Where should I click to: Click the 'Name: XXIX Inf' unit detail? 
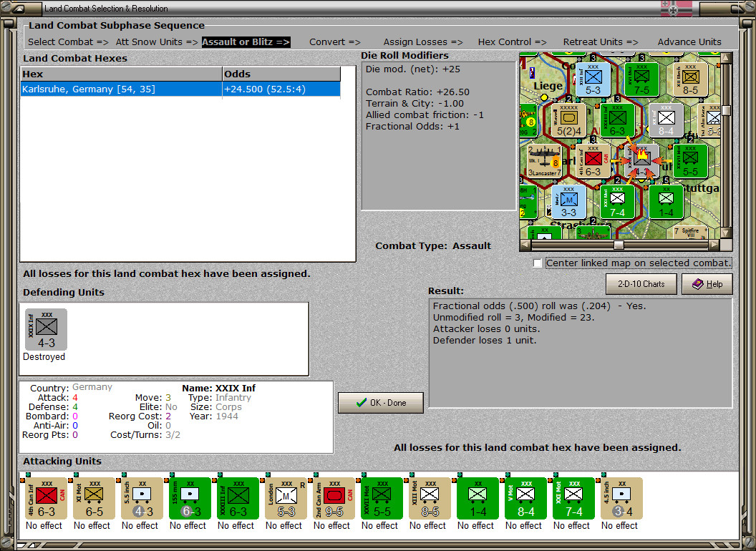point(219,388)
